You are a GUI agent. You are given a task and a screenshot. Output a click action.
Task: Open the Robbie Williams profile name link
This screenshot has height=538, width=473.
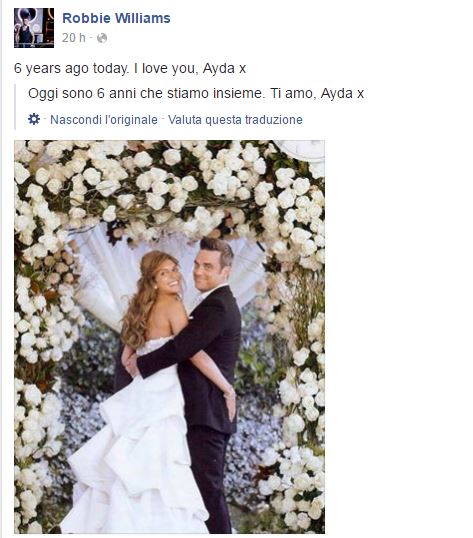116,18
